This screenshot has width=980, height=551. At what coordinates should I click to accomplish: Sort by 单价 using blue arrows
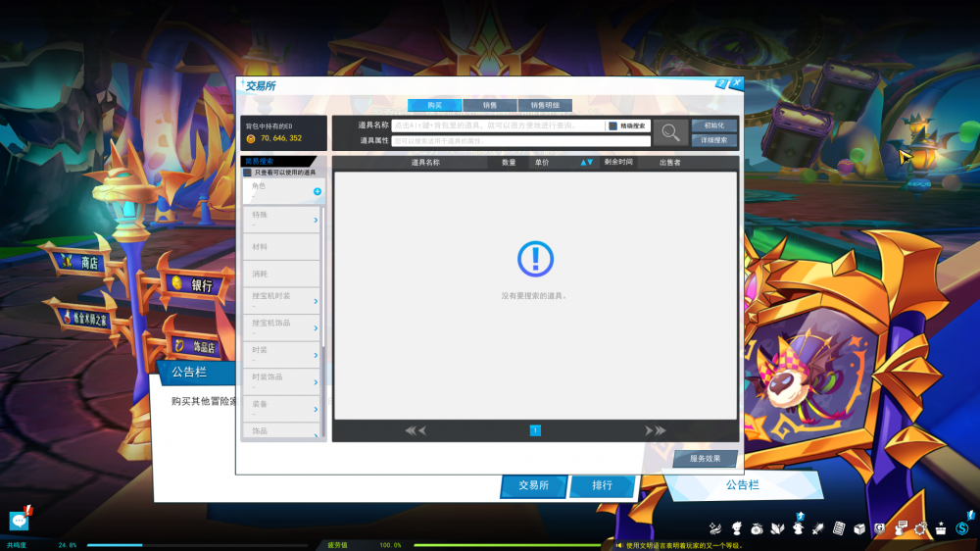point(586,163)
